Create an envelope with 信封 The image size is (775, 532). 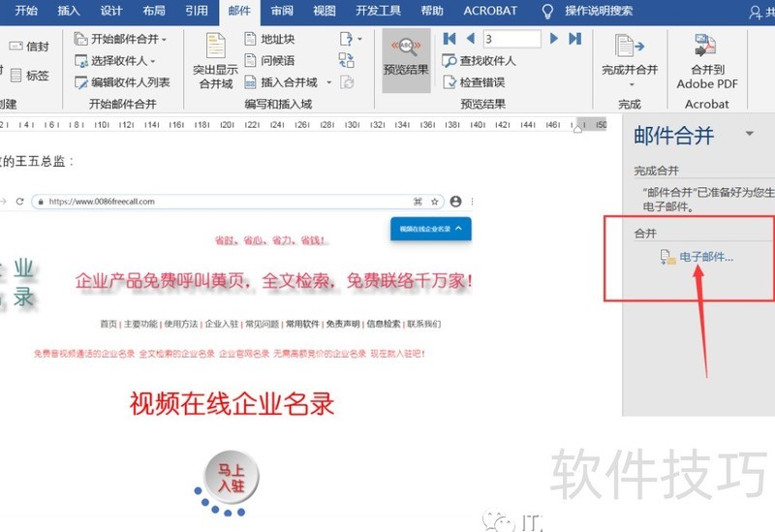tap(29, 47)
